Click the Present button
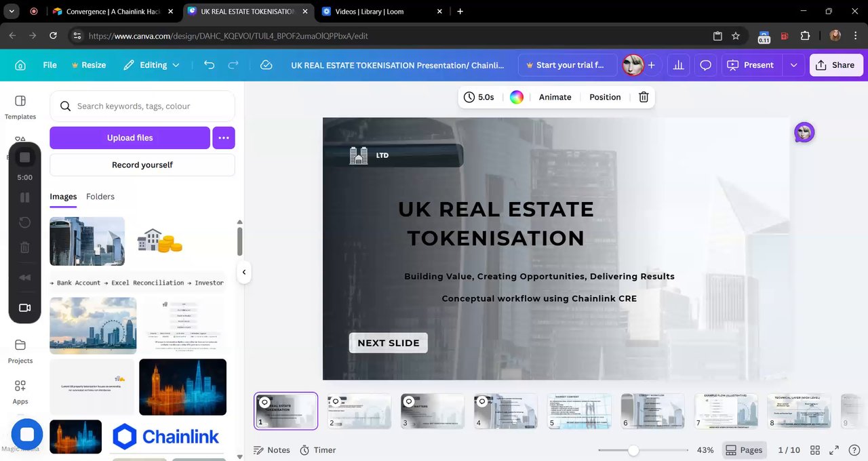This screenshot has width=868, height=461. (751, 65)
